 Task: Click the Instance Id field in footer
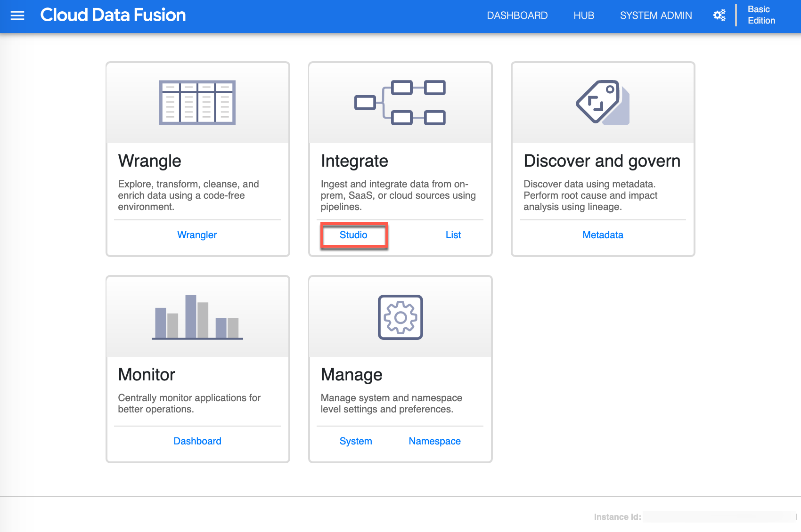(719, 517)
